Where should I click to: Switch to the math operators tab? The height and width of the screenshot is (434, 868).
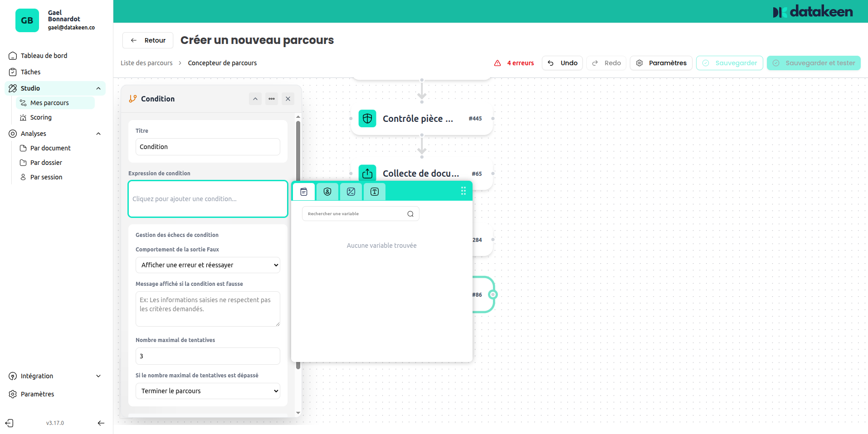click(351, 192)
